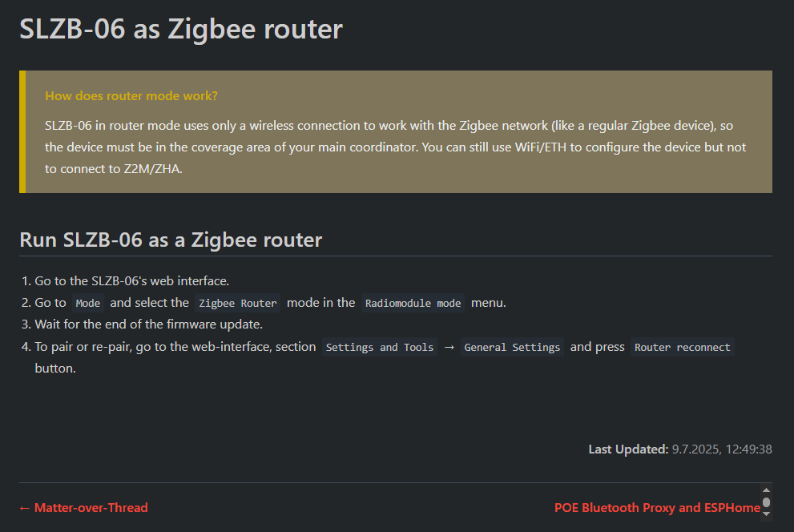Click the 'Run SLZB-06 as a Zigbee router' heading
The image size is (794, 532).
[x=171, y=240]
